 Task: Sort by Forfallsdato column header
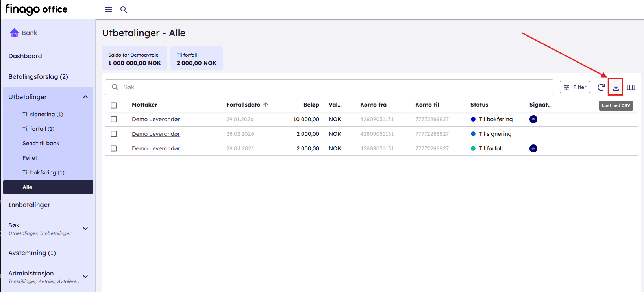243,105
